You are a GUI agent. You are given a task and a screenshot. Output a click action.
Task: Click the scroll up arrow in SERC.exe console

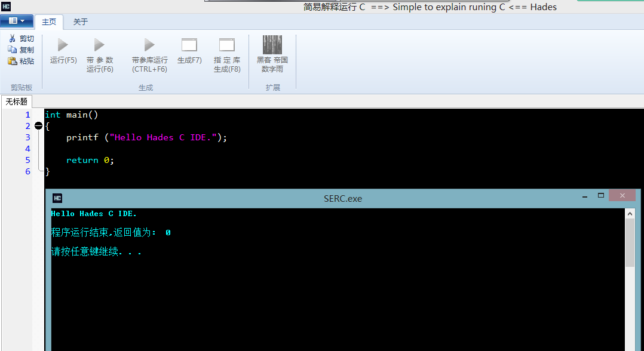(630, 214)
